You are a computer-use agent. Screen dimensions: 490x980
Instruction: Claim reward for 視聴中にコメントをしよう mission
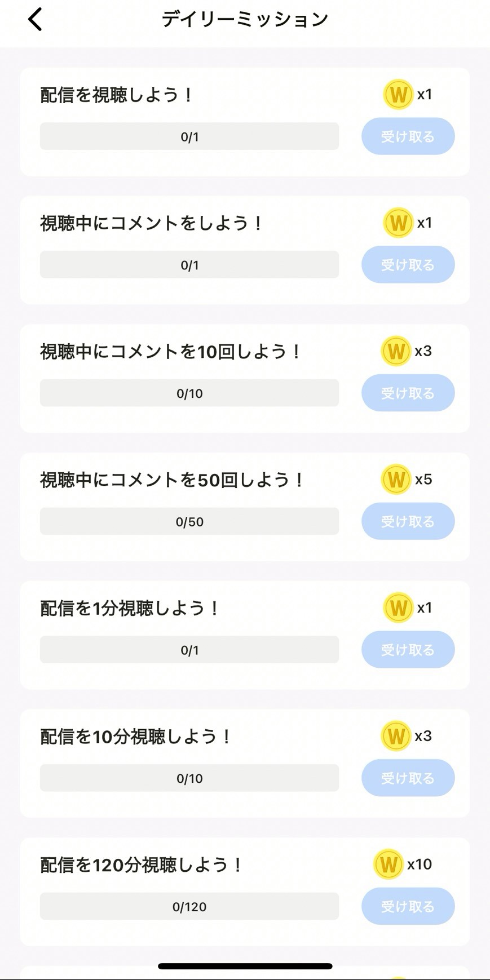(x=408, y=264)
